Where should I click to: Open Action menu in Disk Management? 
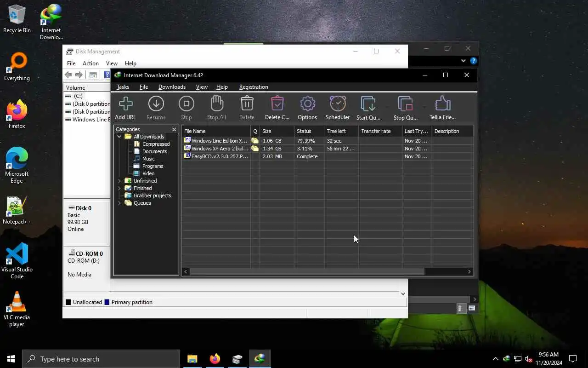90,63
